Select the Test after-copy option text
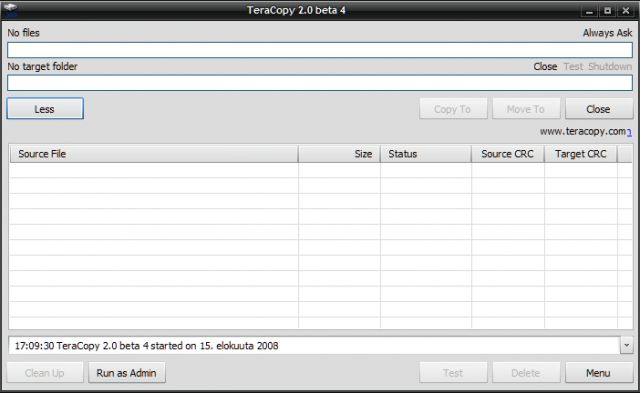Screen dimensions: 640x393 [573, 67]
